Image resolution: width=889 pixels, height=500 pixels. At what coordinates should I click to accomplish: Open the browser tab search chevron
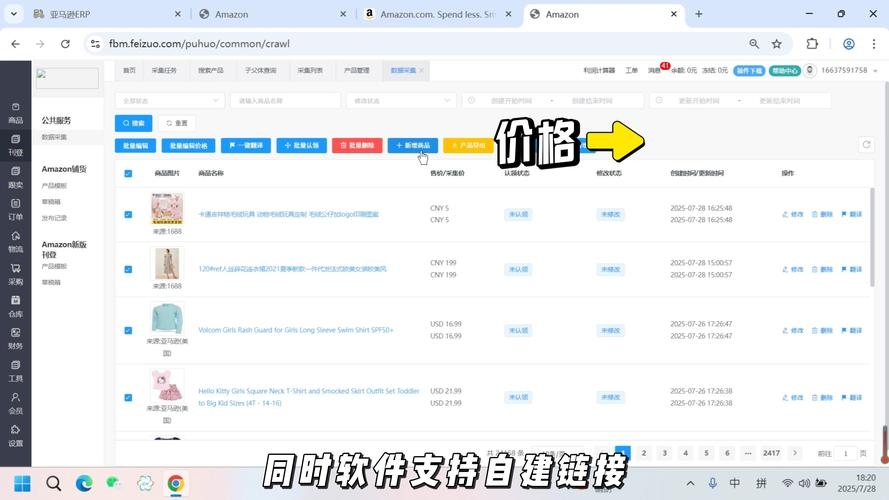[14, 14]
